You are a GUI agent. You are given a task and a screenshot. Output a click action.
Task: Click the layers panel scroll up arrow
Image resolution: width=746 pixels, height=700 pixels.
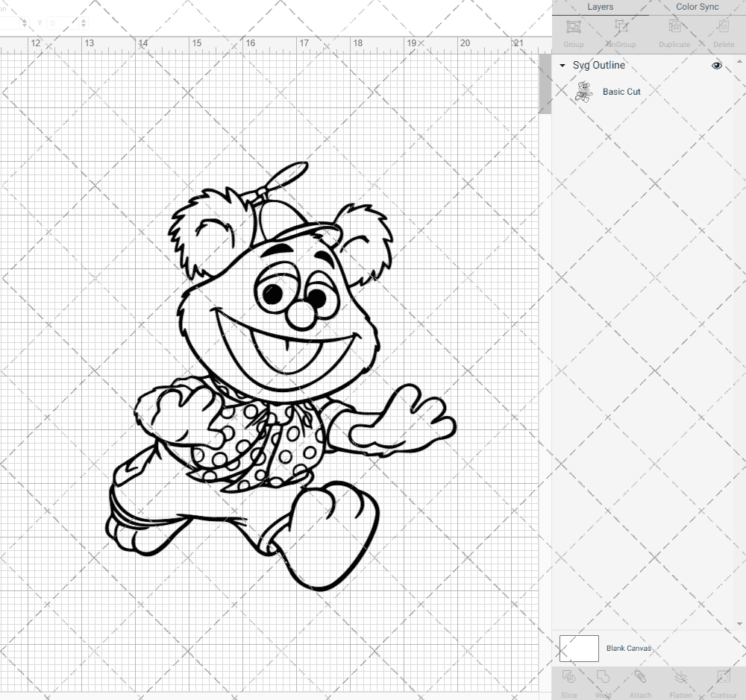[x=739, y=61]
